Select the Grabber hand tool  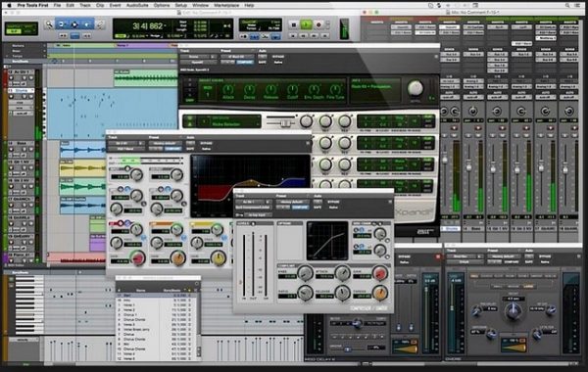coord(87,25)
